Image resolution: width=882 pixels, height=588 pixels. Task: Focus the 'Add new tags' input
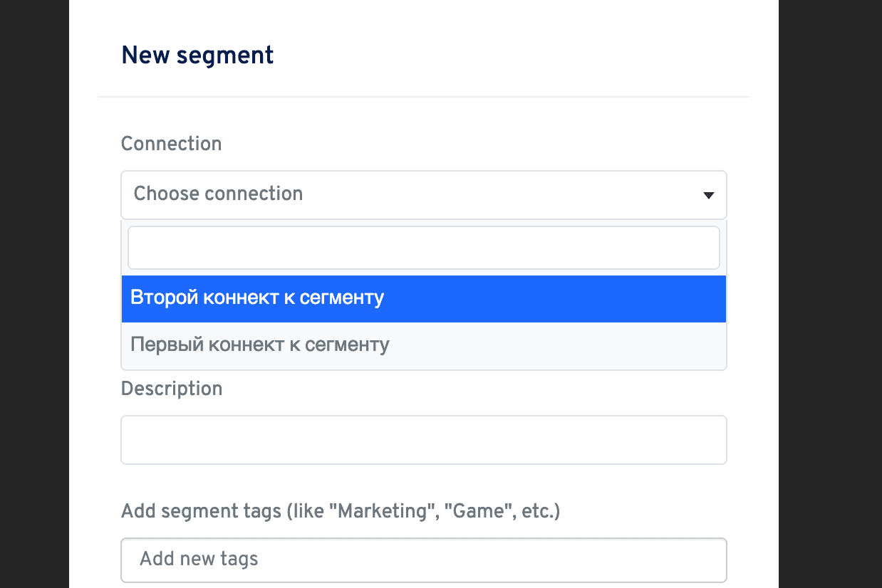coord(424,560)
